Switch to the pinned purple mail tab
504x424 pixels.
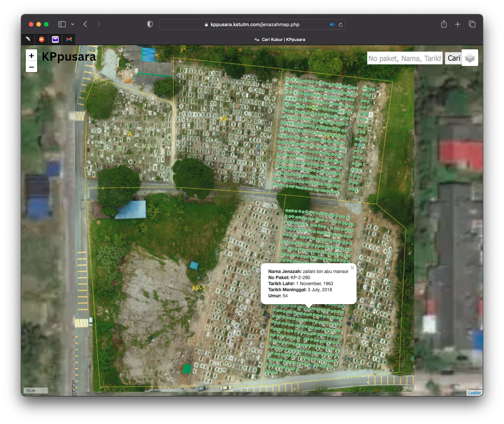tap(55, 39)
